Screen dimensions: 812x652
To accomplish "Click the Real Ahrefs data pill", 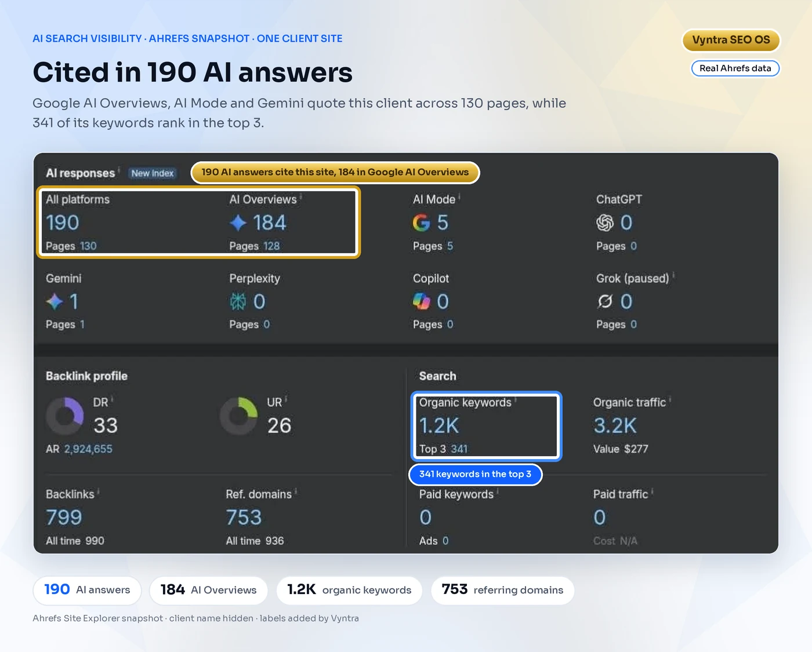I will (x=735, y=68).
